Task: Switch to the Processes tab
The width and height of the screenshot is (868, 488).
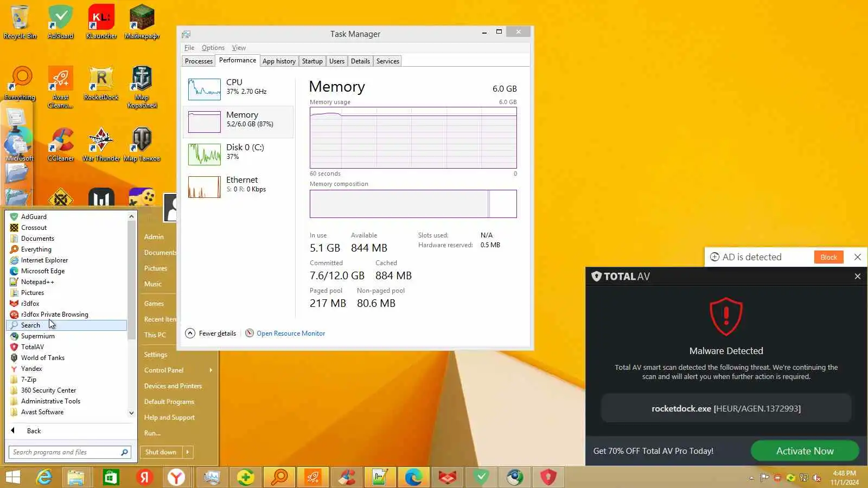Action: click(199, 61)
